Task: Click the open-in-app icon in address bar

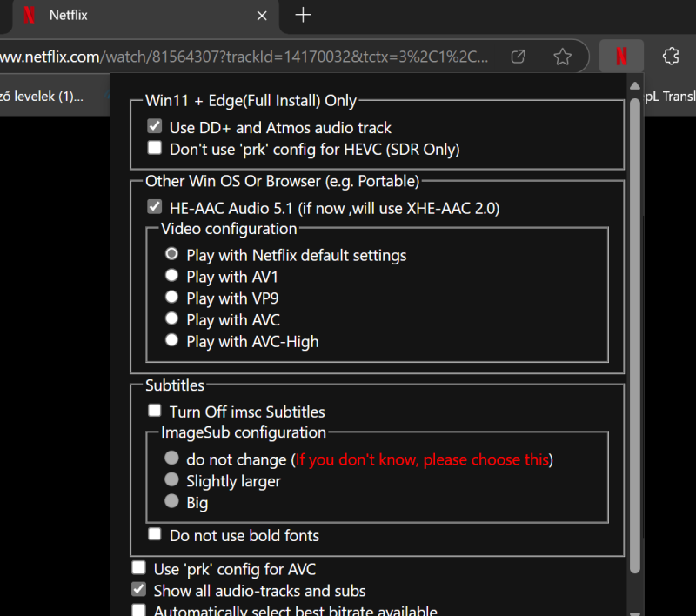Action: pyautogui.click(x=518, y=57)
